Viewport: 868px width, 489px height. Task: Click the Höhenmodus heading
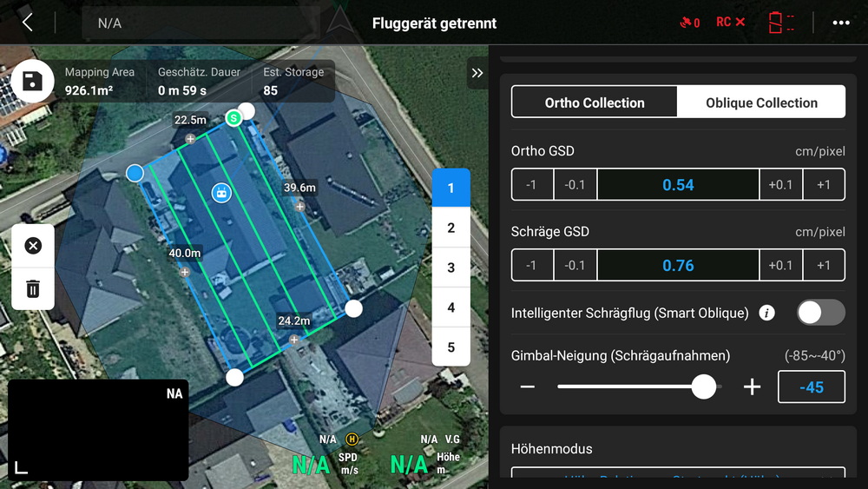[x=551, y=448]
